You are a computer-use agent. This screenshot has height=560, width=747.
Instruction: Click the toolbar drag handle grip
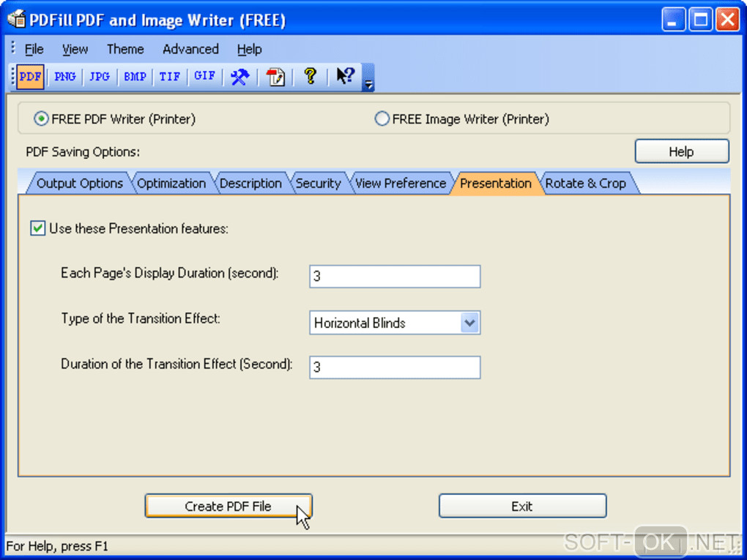[13, 77]
